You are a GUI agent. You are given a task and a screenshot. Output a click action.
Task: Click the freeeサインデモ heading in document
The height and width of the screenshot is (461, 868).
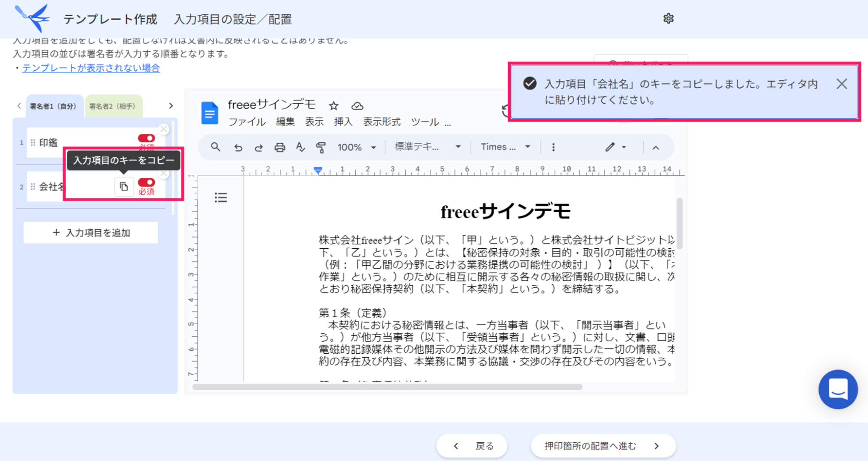tap(505, 212)
